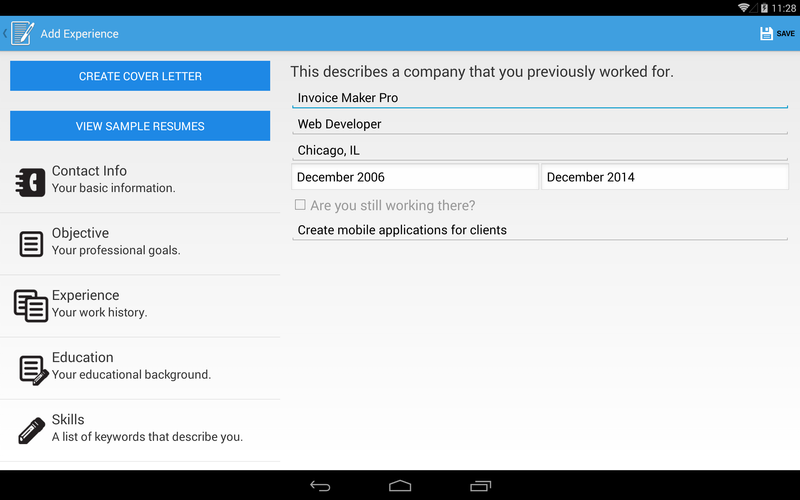This screenshot has height=500, width=800.
Task: Tap the Experience stacked pages icon
Action: click(31, 306)
